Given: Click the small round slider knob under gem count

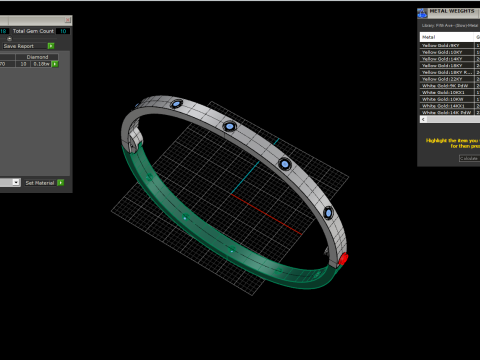Looking at the screenshot, I should click(9, 39).
